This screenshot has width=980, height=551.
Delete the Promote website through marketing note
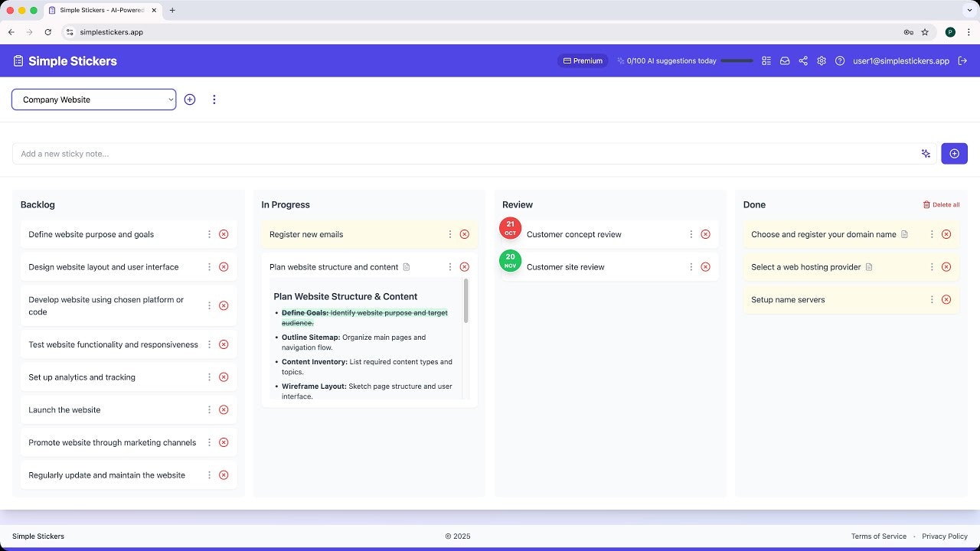coord(224,442)
